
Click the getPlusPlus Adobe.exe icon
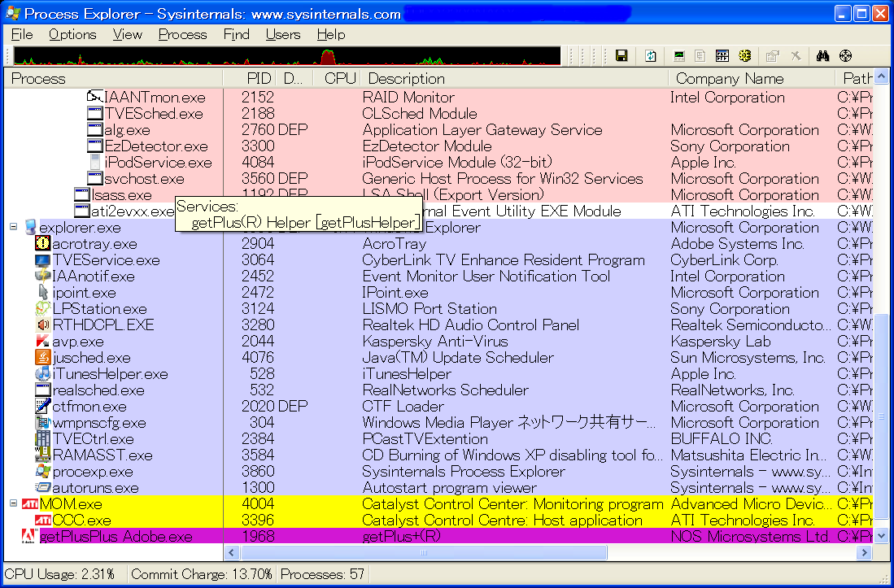[29, 536]
